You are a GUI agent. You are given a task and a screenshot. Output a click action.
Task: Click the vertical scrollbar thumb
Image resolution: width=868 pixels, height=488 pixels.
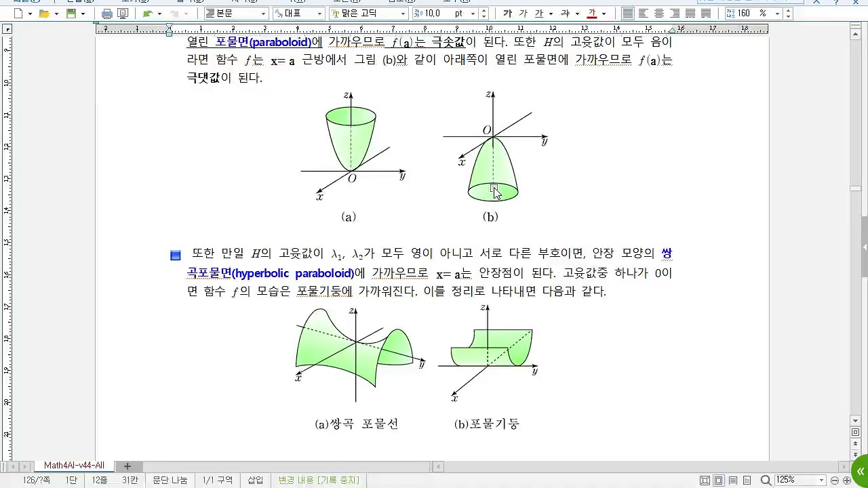(x=856, y=190)
